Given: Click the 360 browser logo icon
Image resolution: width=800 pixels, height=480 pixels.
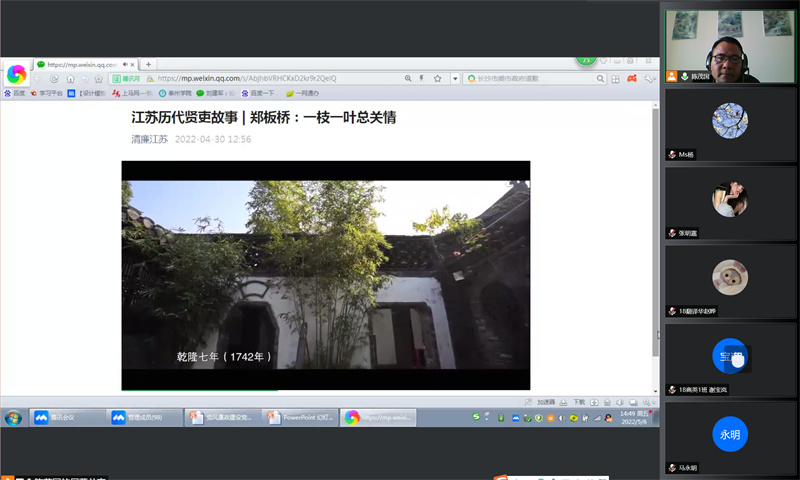Looking at the screenshot, I should (x=16, y=74).
